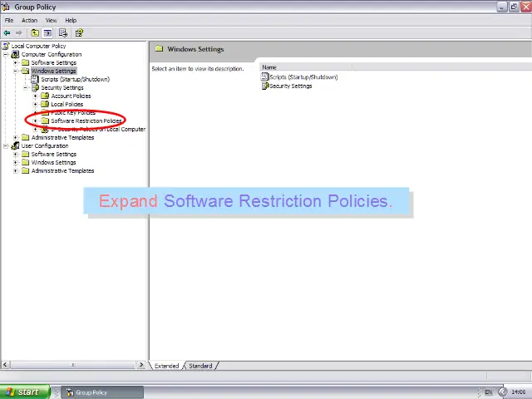This screenshot has width=532, height=399.
Task: Expand Computer Configuration Software Settings node
Action: 16,63
